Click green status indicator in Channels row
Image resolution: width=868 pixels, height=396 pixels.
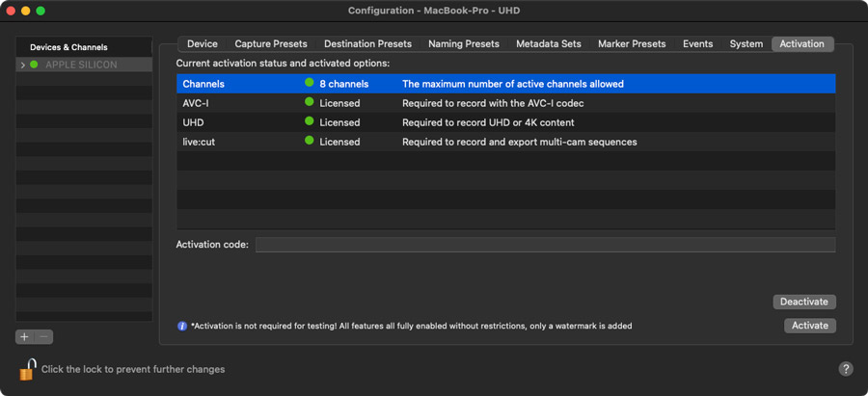pyautogui.click(x=310, y=84)
